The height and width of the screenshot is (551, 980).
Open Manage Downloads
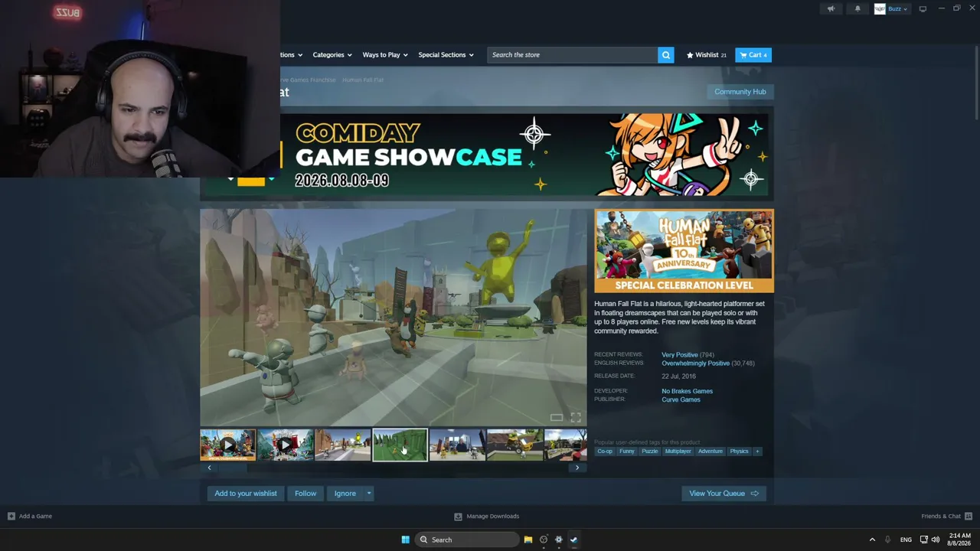pyautogui.click(x=492, y=517)
